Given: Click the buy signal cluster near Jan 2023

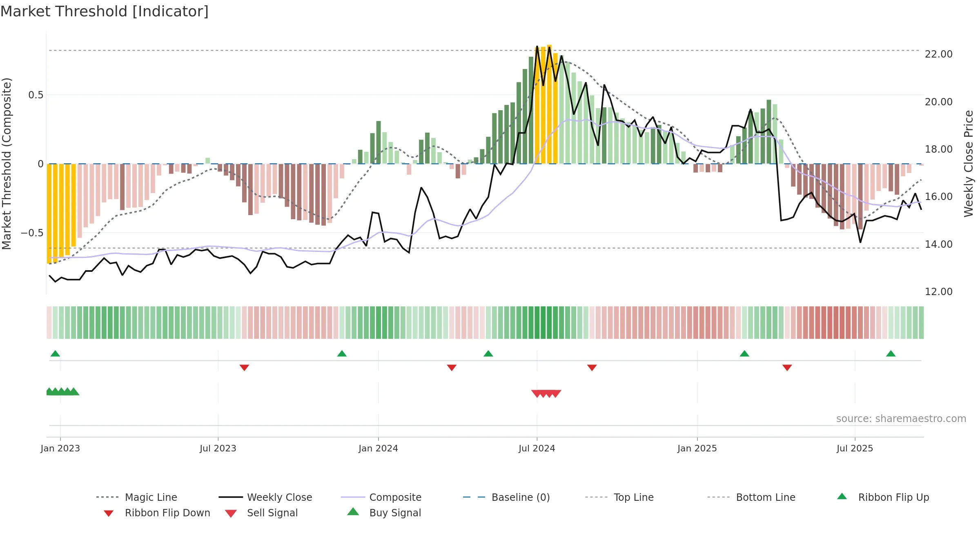Looking at the screenshot, I should pyautogui.click(x=63, y=391).
